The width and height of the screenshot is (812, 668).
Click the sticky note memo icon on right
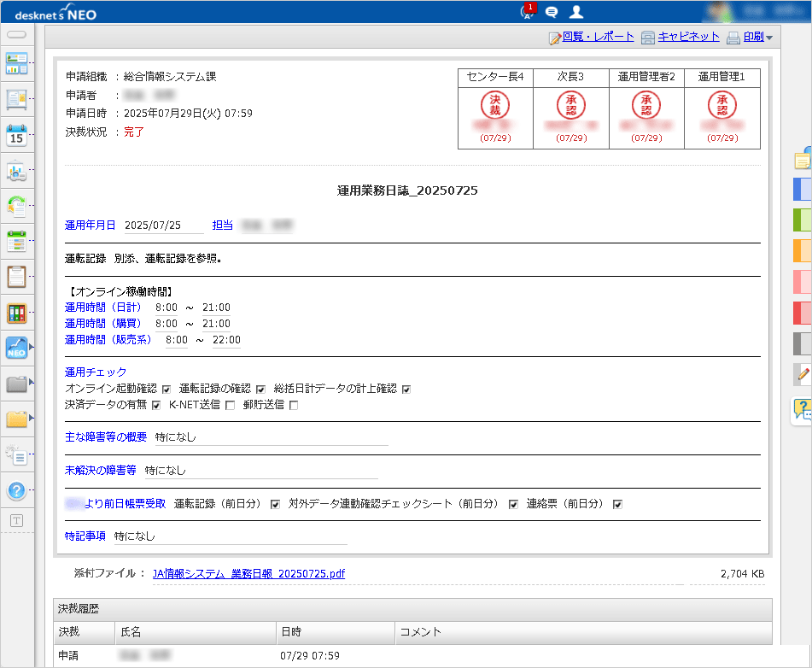[801, 159]
